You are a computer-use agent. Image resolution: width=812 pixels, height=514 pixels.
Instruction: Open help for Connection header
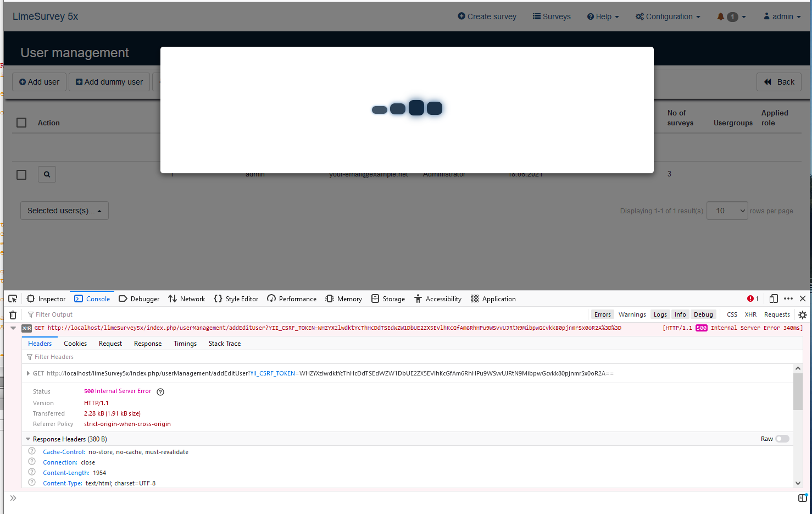(x=32, y=462)
